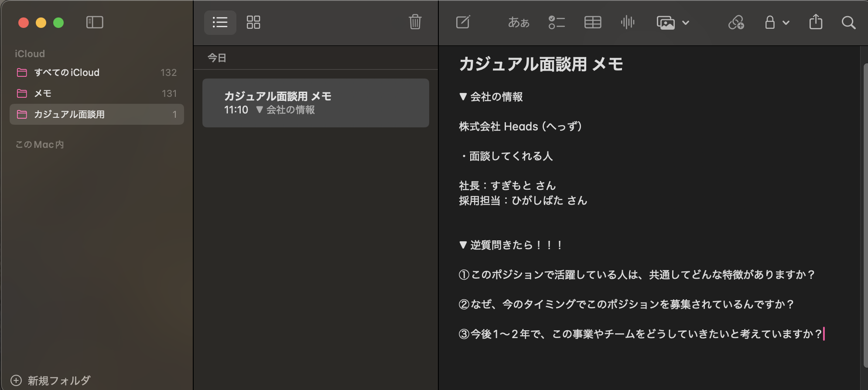Insert a table via table icon
Viewport: 868px width, 390px height.
tap(593, 22)
